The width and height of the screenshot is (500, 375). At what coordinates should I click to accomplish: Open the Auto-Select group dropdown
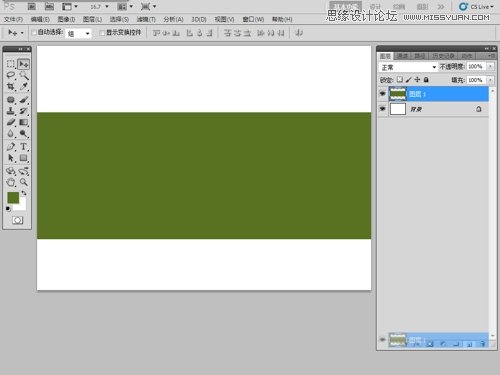79,33
